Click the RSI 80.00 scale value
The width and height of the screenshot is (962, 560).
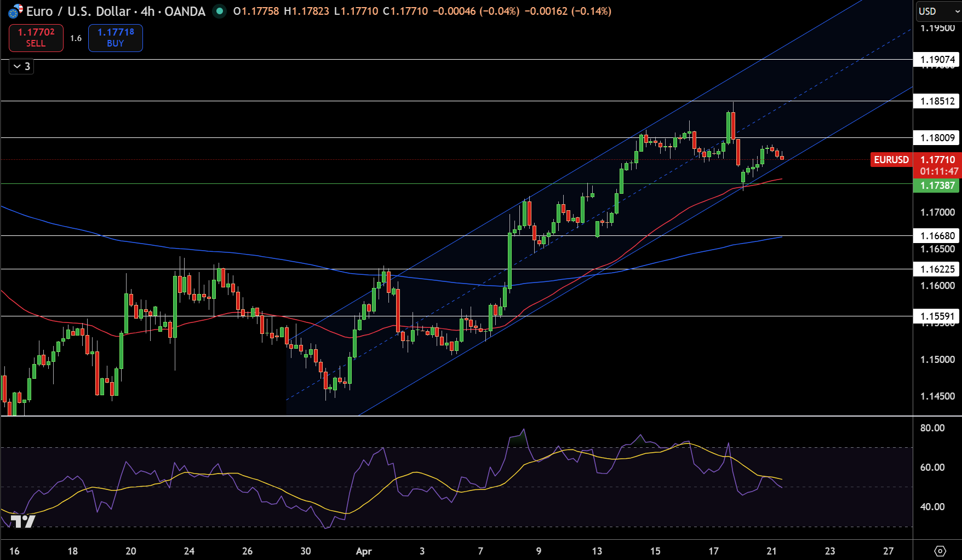tap(932, 428)
